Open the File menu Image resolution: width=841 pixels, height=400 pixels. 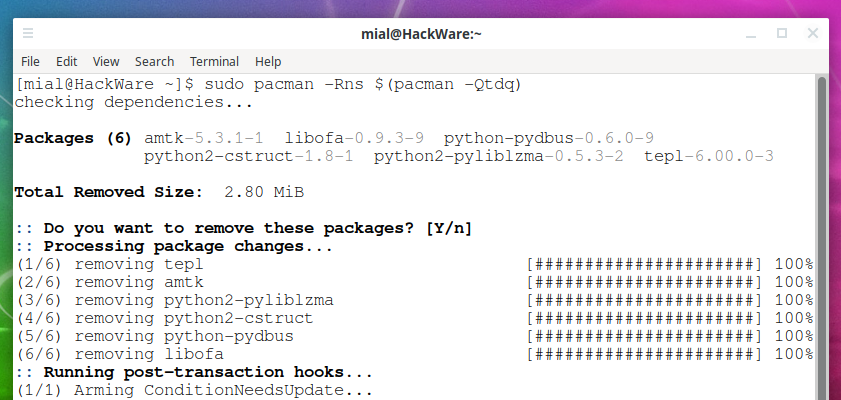click(30, 62)
